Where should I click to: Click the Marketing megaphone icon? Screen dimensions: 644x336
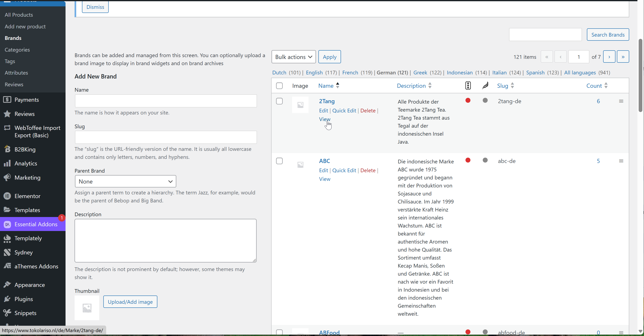(x=7, y=177)
